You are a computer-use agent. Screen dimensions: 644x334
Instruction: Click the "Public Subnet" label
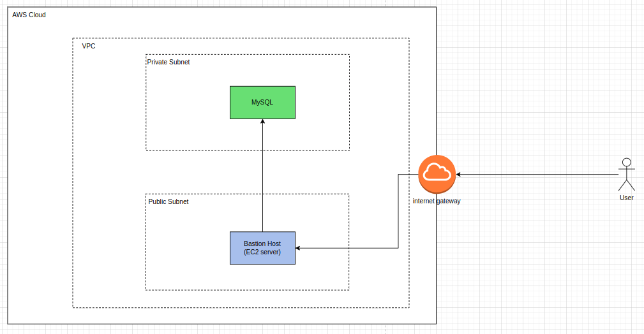pyautogui.click(x=168, y=201)
